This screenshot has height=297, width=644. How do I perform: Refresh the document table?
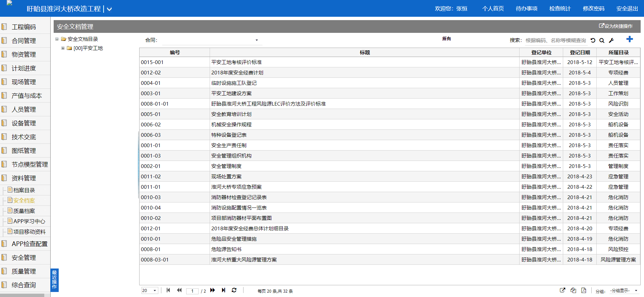click(x=234, y=290)
